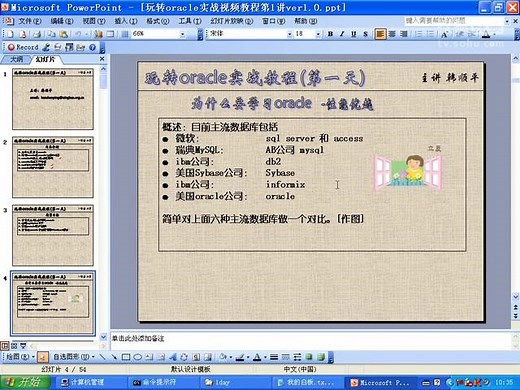Open the 工具 (Tools) menu
Viewport: 520px width, 390px height.
[x=190, y=21]
